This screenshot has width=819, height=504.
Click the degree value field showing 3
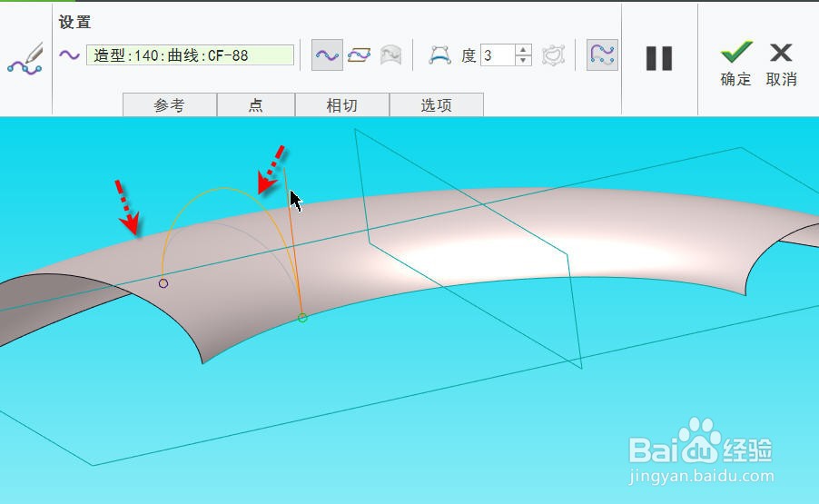point(498,55)
